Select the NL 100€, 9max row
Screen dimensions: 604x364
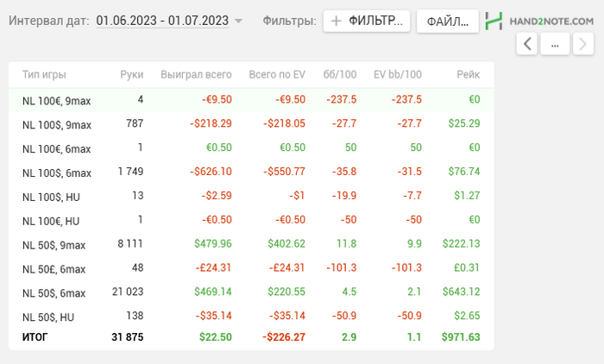point(250,100)
